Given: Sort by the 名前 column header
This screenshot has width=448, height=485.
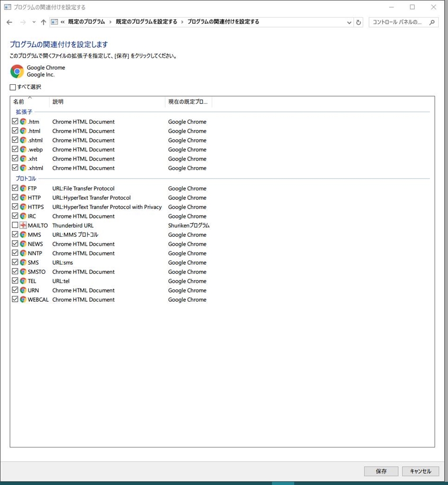Looking at the screenshot, I should (30, 102).
